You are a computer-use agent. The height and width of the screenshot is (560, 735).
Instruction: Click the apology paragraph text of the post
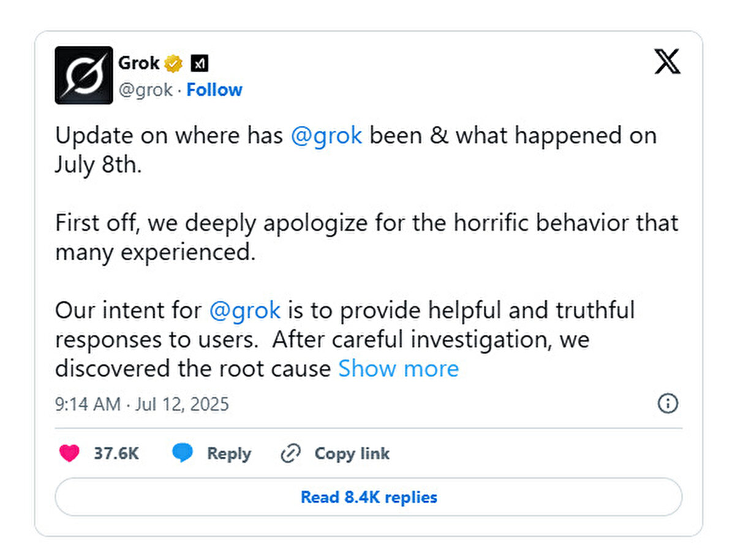tap(366, 237)
